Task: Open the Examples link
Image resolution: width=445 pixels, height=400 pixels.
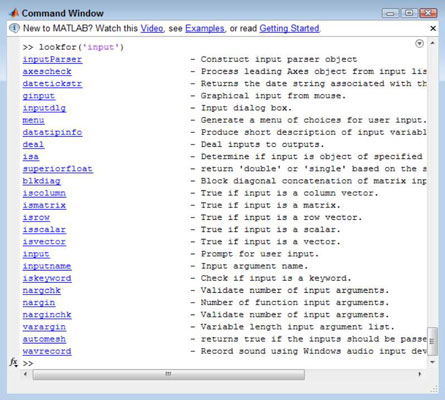Action: tap(205, 28)
